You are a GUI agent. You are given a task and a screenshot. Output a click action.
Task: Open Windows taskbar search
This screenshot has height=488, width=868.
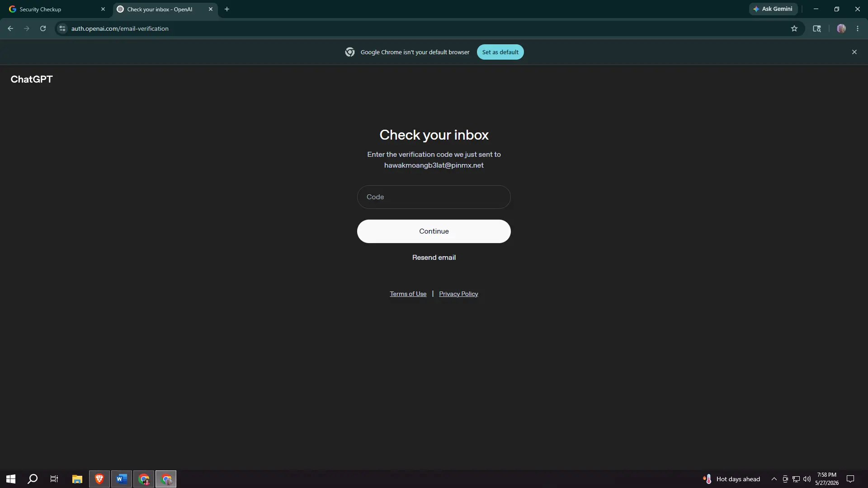click(x=33, y=479)
